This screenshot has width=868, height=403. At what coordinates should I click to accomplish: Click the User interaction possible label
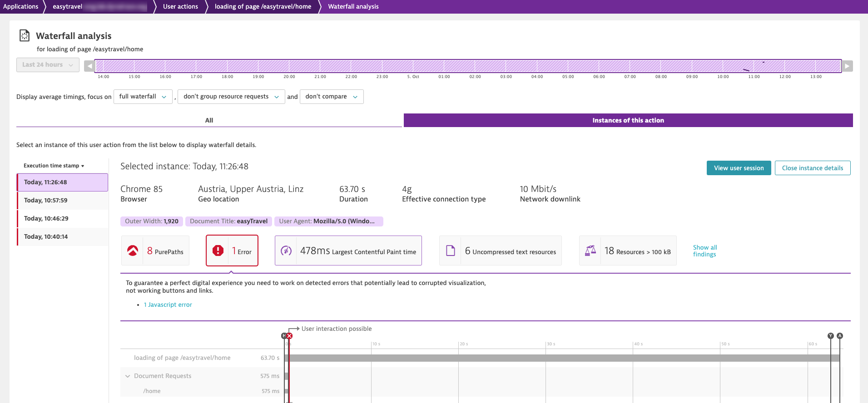(337, 329)
